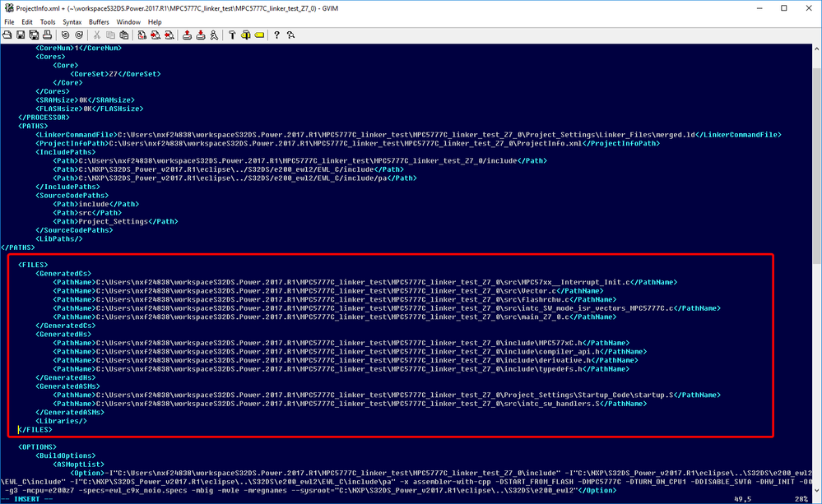Minimize the GVIM window
This screenshot has width=822, height=504.
point(760,8)
